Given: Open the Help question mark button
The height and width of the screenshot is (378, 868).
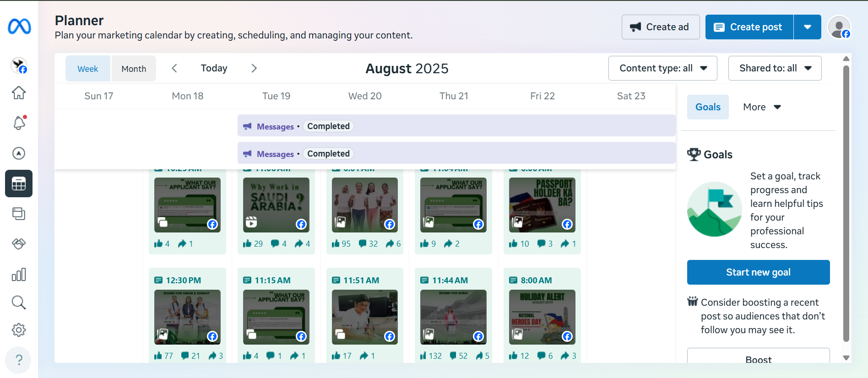Looking at the screenshot, I should tap(19, 360).
